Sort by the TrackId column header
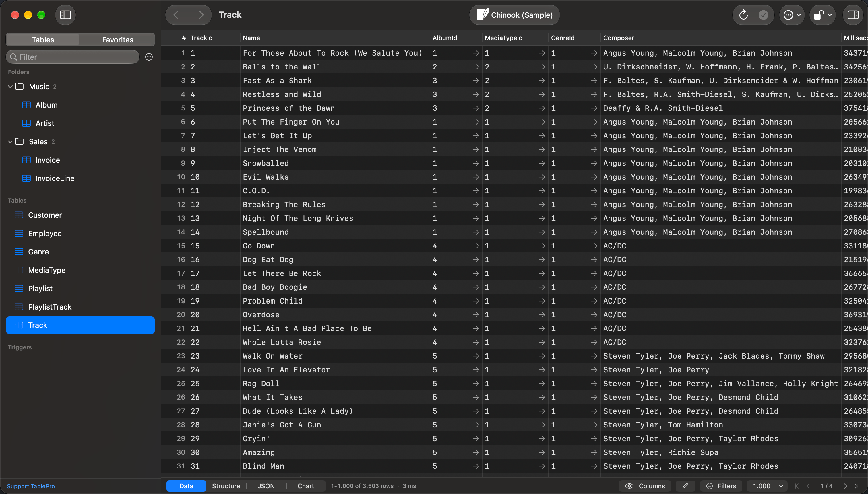Screen dimensions: 868x494 (214, 38)
